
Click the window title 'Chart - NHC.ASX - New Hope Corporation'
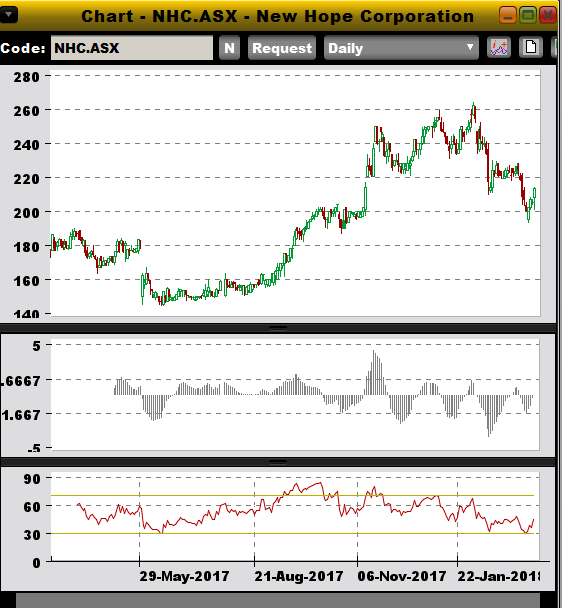coord(277,16)
